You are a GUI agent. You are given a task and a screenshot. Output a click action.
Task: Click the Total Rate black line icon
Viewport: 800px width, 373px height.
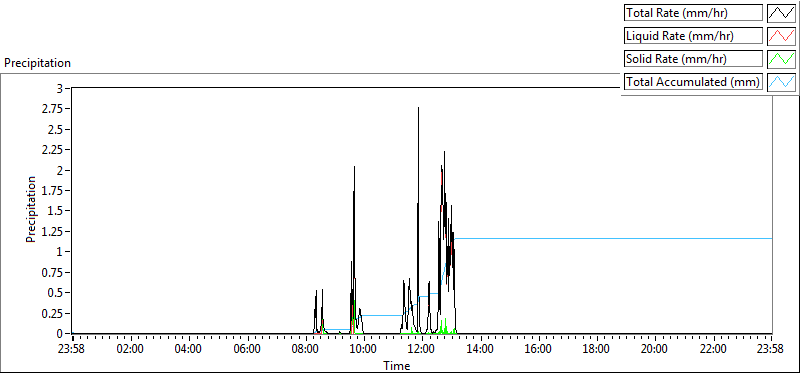click(x=781, y=13)
